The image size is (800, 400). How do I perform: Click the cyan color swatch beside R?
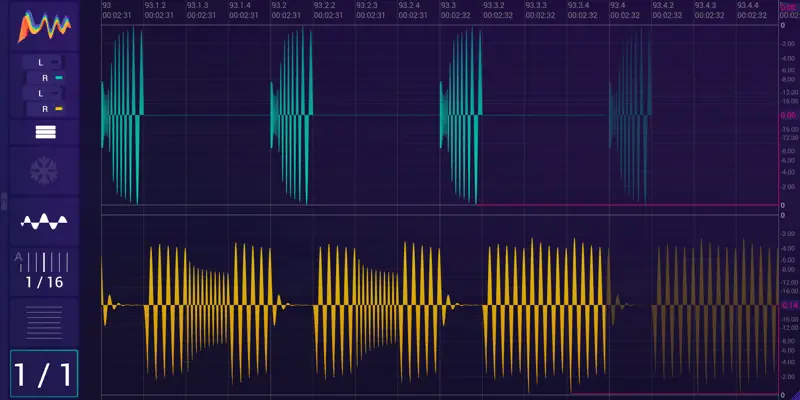point(59,77)
